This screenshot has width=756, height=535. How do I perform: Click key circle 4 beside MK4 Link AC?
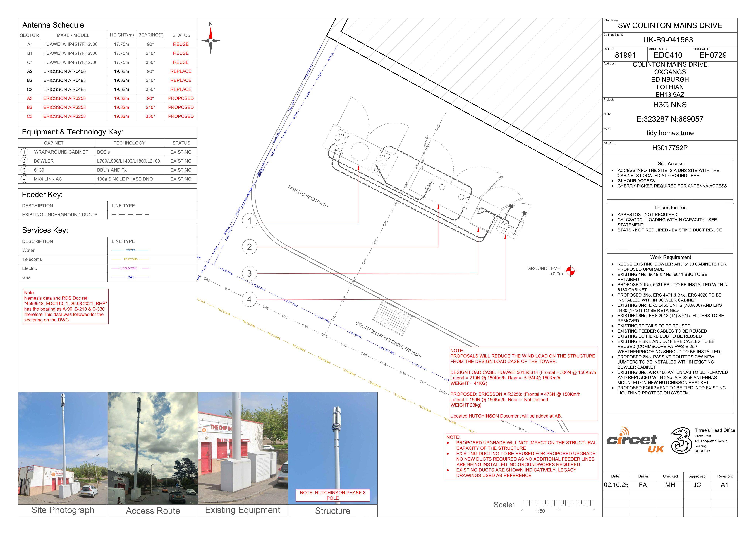tap(24, 179)
